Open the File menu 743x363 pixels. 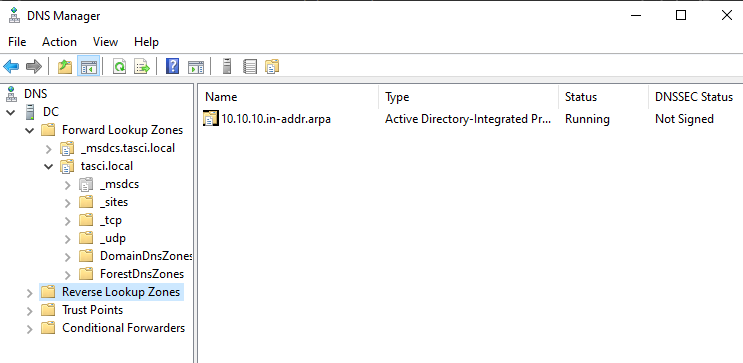click(x=17, y=42)
